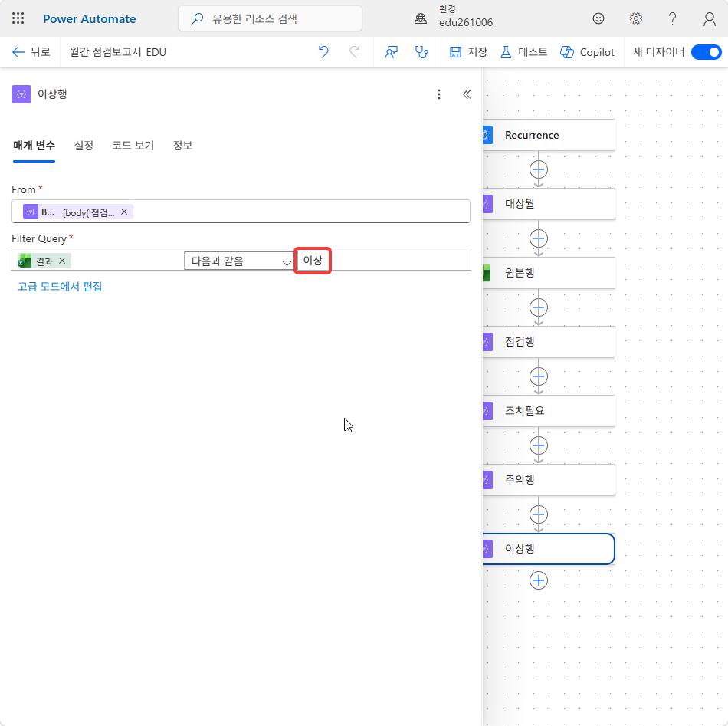Open the account profile icon
The image size is (728, 726).
709,18
